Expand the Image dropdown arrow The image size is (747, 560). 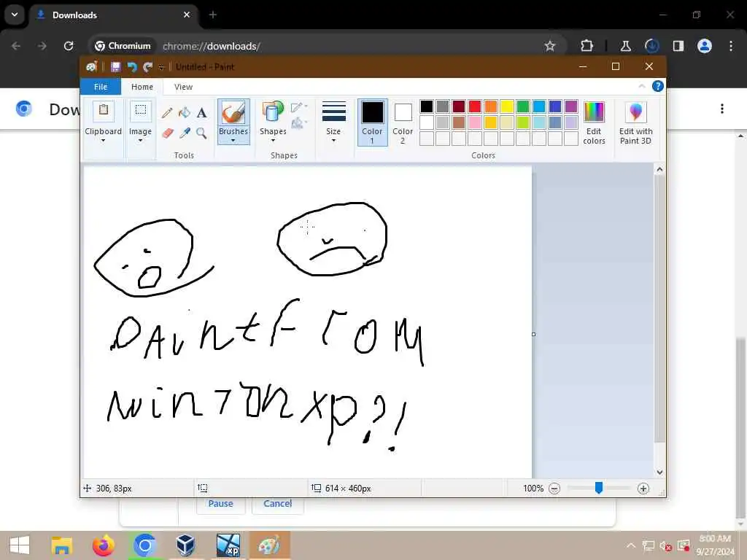click(x=140, y=141)
